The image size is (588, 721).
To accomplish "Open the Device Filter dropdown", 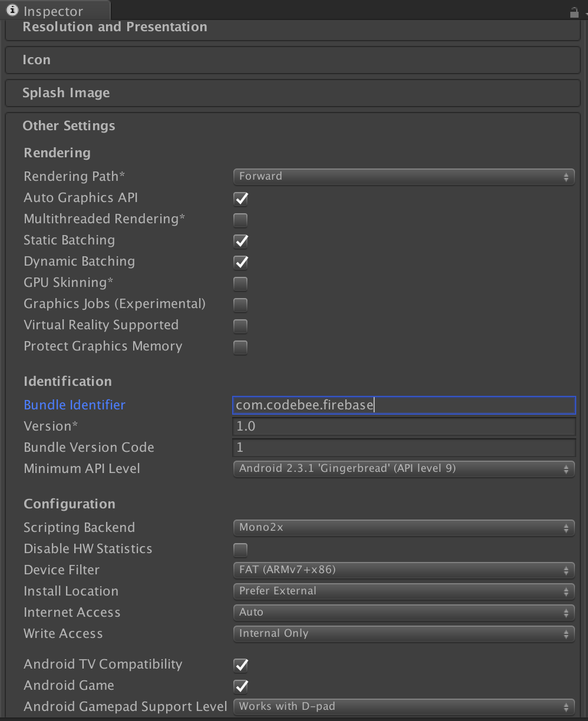I will point(404,570).
